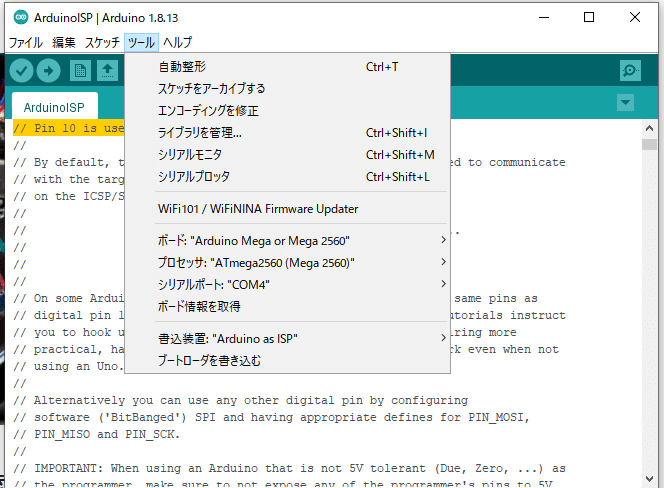The width and height of the screenshot is (664, 488).
Task: Open Serial Monitor magnifier icon in toolbar
Action: (x=630, y=70)
